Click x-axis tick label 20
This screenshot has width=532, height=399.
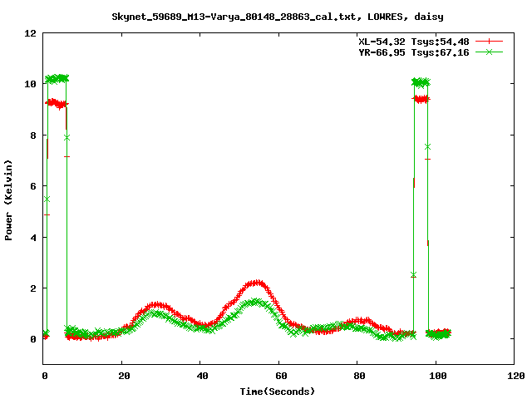coord(124,376)
